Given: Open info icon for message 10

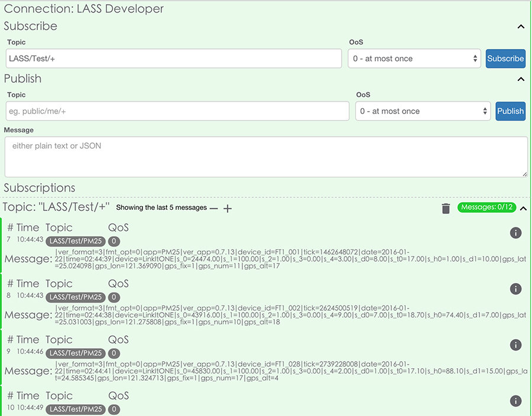Looking at the screenshot, I should pos(515,401).
